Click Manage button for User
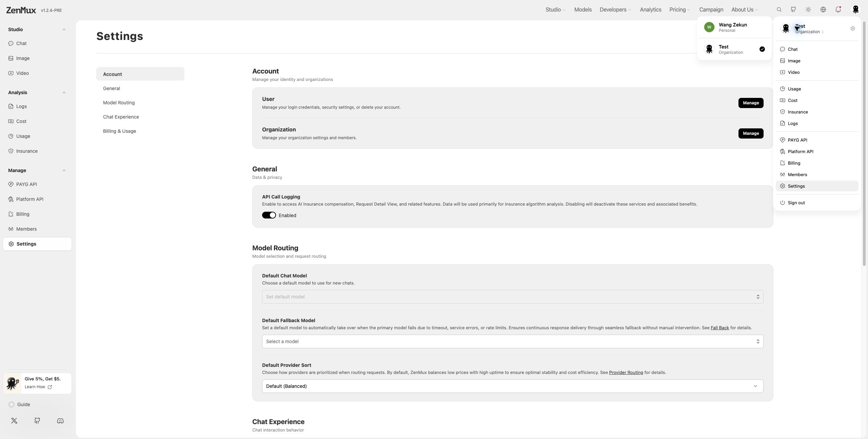This screenshot has width=868, height=439. pos(751,103)
